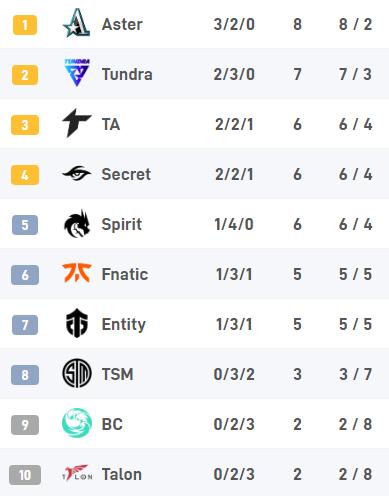This screenshot has width=389, height=496.
Task: Click the Tundra team logo
Action: tap(77, 73)
